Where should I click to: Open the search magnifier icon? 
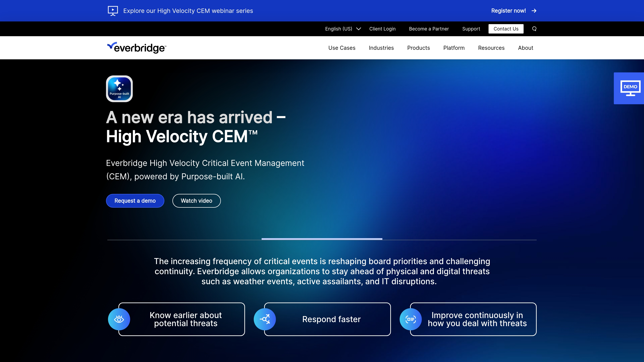click(534, 29)
